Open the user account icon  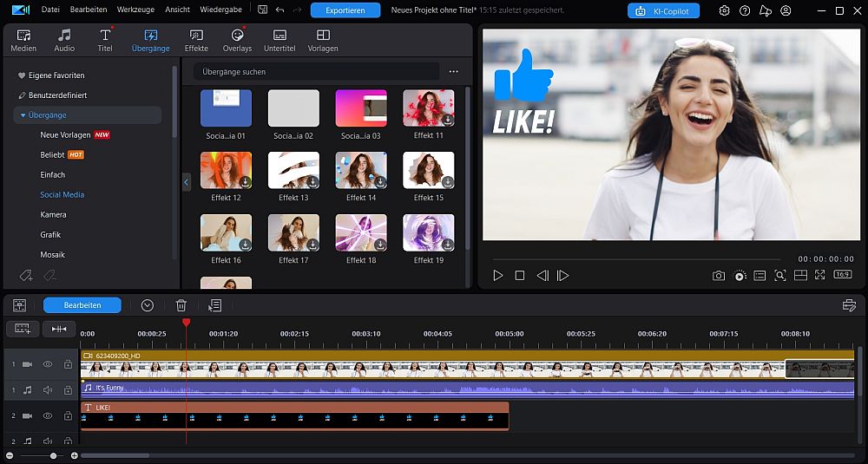coord(786,10)
